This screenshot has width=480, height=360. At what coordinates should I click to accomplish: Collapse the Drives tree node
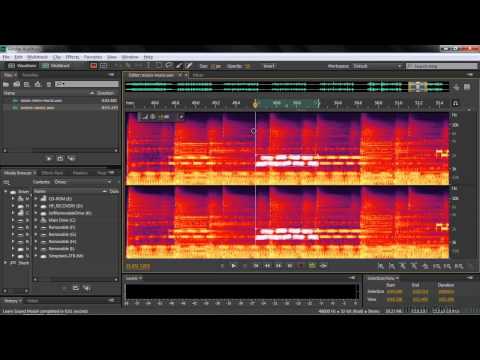tap(6, 192)
